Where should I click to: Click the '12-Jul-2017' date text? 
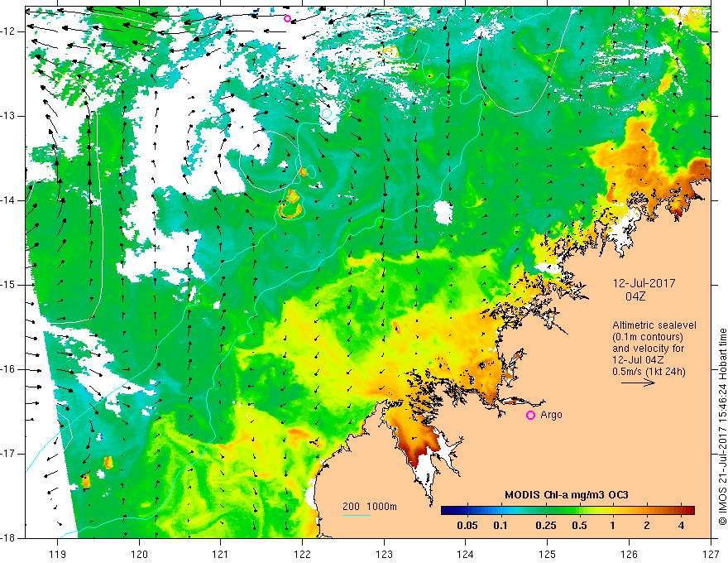[x=644, y=283]
